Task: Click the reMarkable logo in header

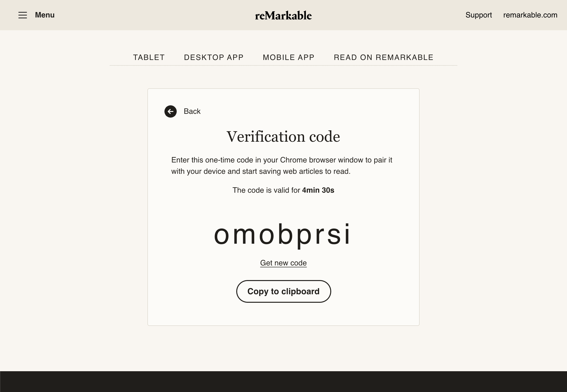Action: [x=283, y=15]
